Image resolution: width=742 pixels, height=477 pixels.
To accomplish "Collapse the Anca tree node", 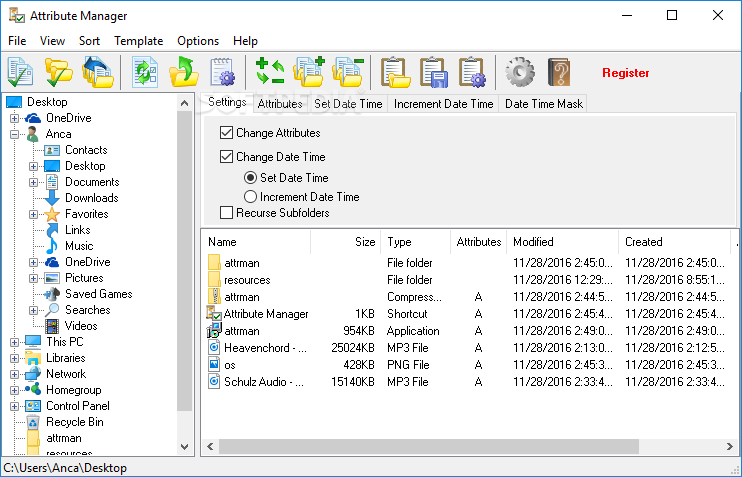I will [x=14, y=134].
